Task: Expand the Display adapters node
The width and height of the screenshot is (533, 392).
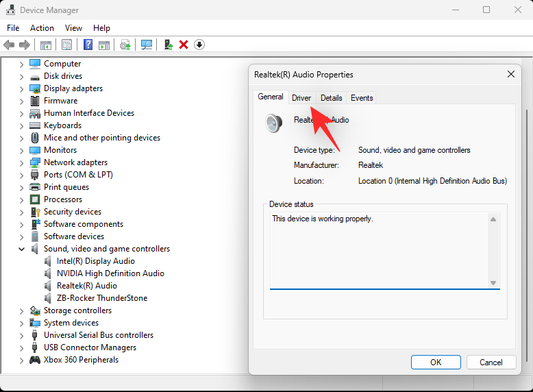Action: (x=21, y=88)
